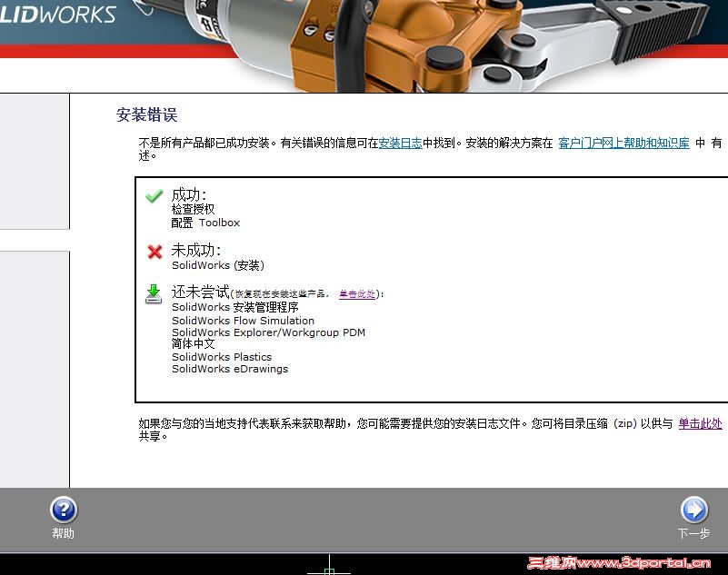
Task: Select the text SolidWorks 安装管理程序
Action: click(x=235, y=307)
